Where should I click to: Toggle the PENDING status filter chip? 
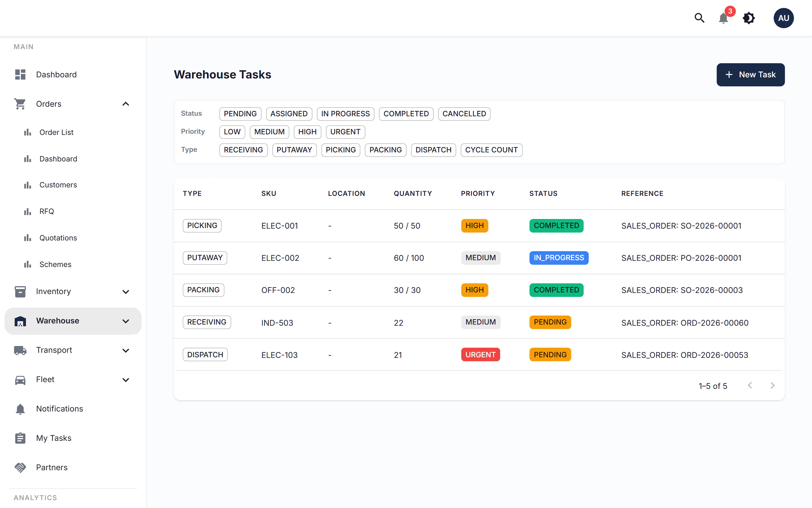click(x=240, y=114)
